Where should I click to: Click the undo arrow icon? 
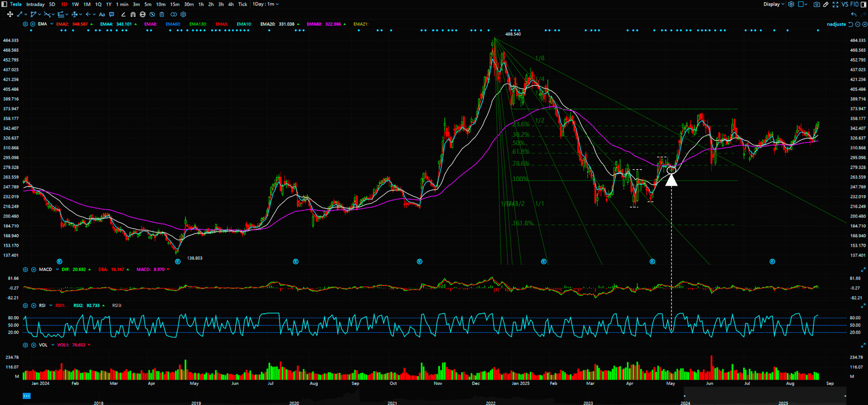[854, 15]
